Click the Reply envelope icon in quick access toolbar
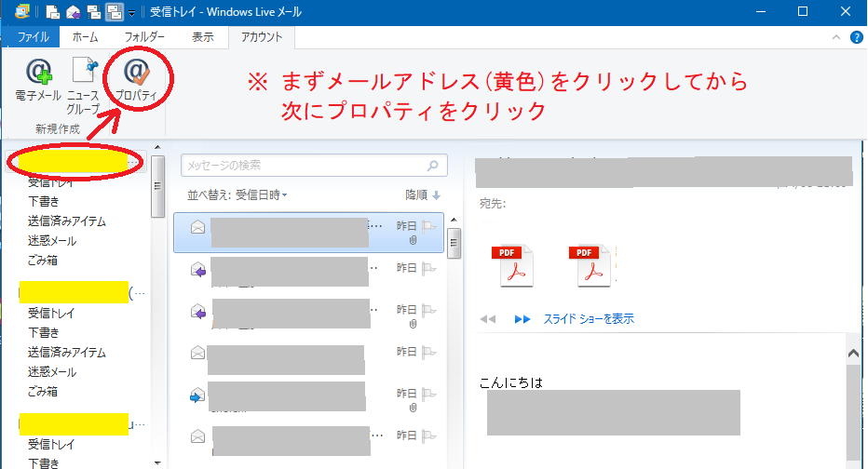Viewport: 868px width, 469px height. [73, 11]
